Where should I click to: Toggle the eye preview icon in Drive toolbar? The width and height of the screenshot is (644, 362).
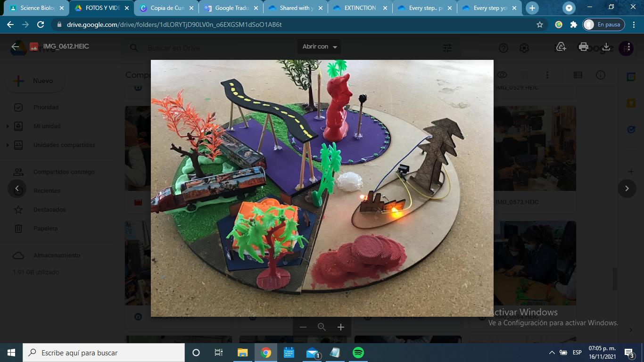[x=502, y=75]
